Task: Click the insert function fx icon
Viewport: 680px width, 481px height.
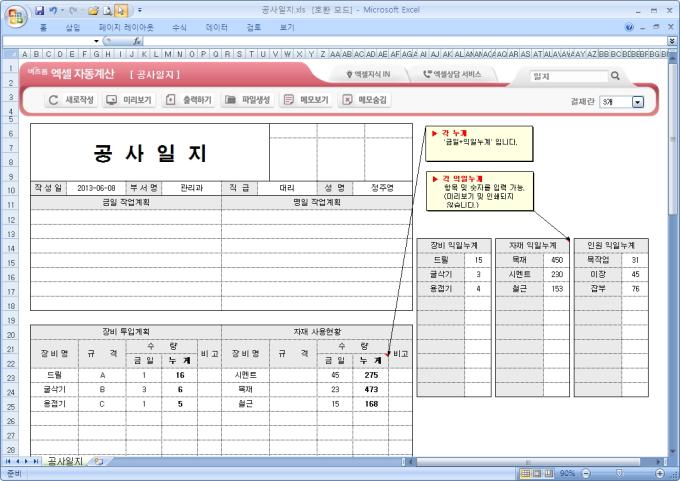Action: [137, 41]
